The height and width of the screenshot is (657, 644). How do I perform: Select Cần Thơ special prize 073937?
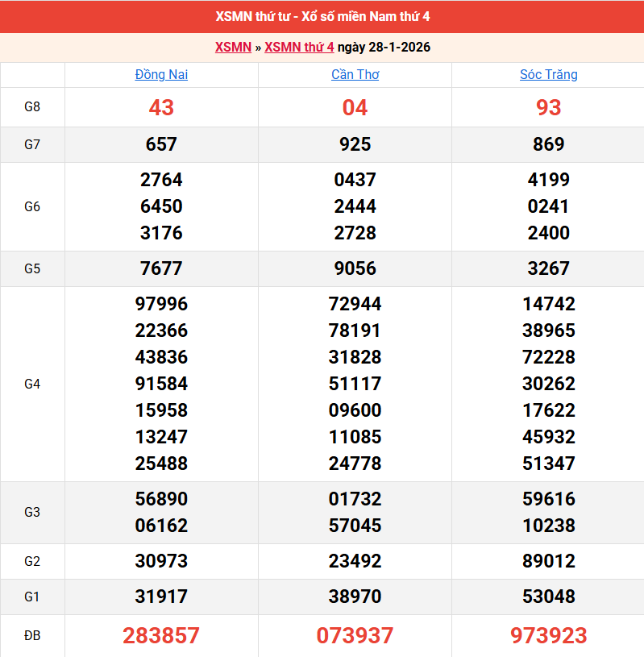pyautogui.click(x=355, y=635)
